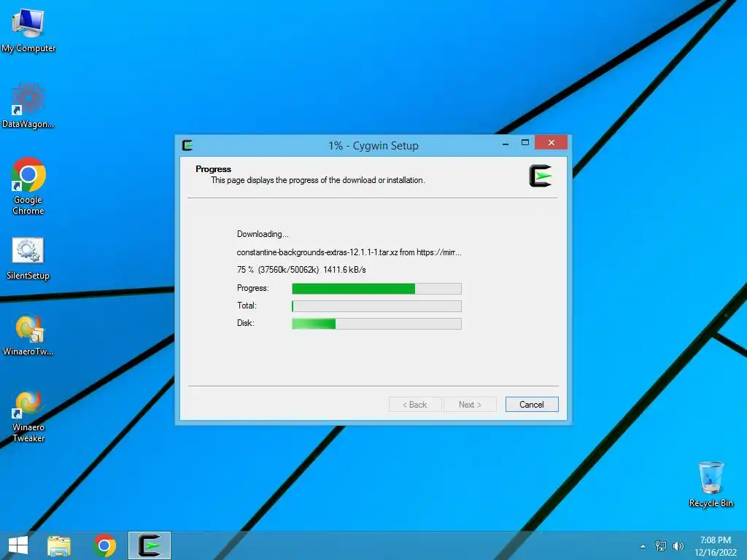Click the disabled Back button
This screenshot has width=747, height=560.
coord(415,404)
